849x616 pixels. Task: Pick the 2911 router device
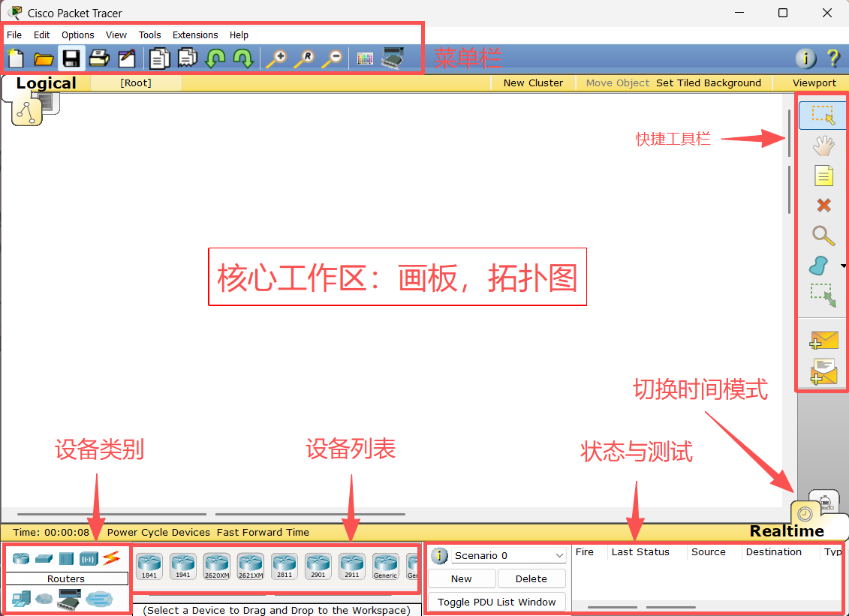click(x=352, y=566)
